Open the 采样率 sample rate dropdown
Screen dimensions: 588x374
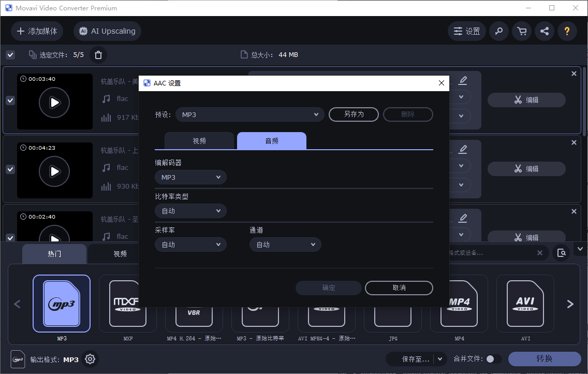(190, 244)
